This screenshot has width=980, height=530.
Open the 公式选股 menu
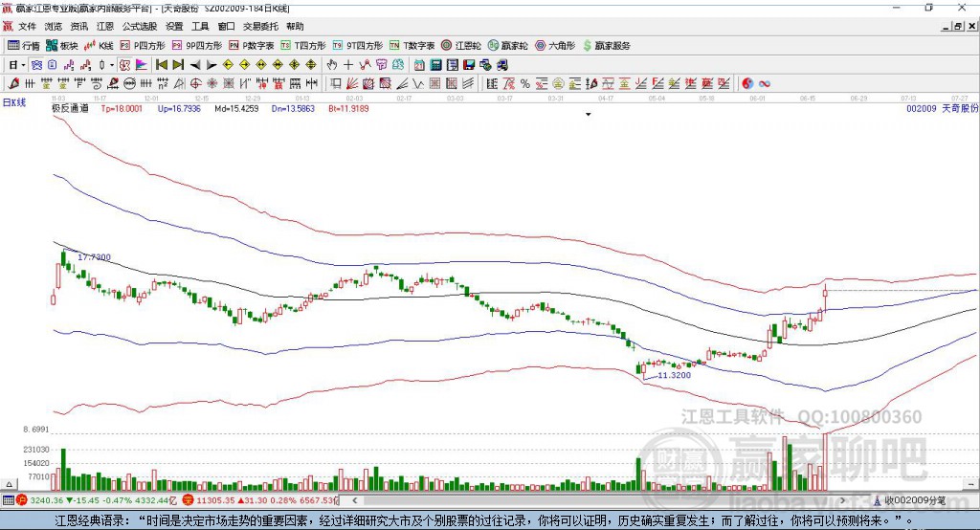tap(140, 26)
